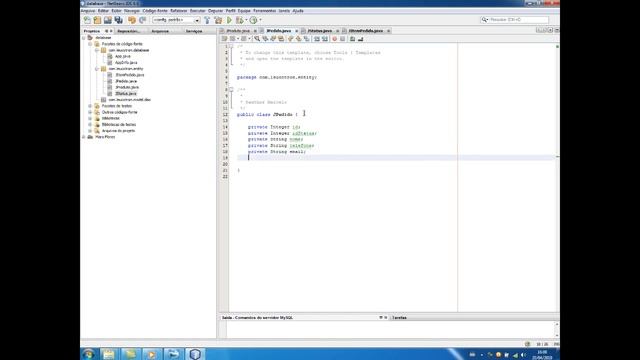This screenshot has width=640, height=360.
Task: Open Debug Project dropdown arrow
Action: [x=246, y=20]
